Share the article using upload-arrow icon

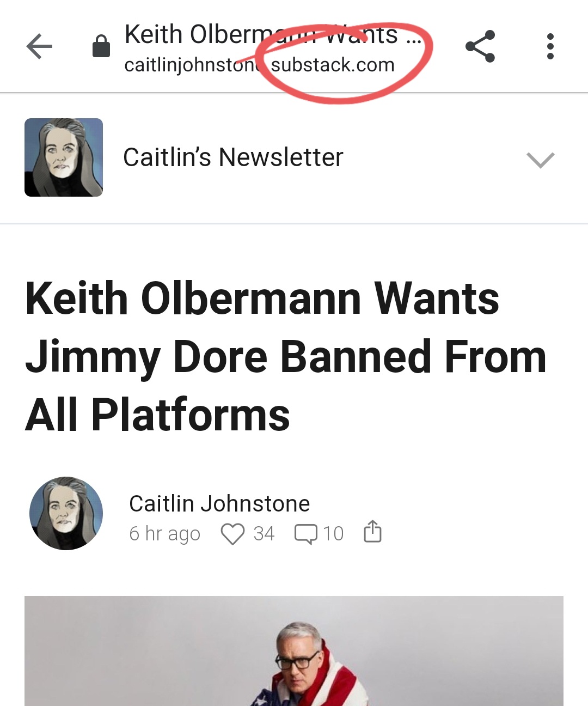click(372, 532)
